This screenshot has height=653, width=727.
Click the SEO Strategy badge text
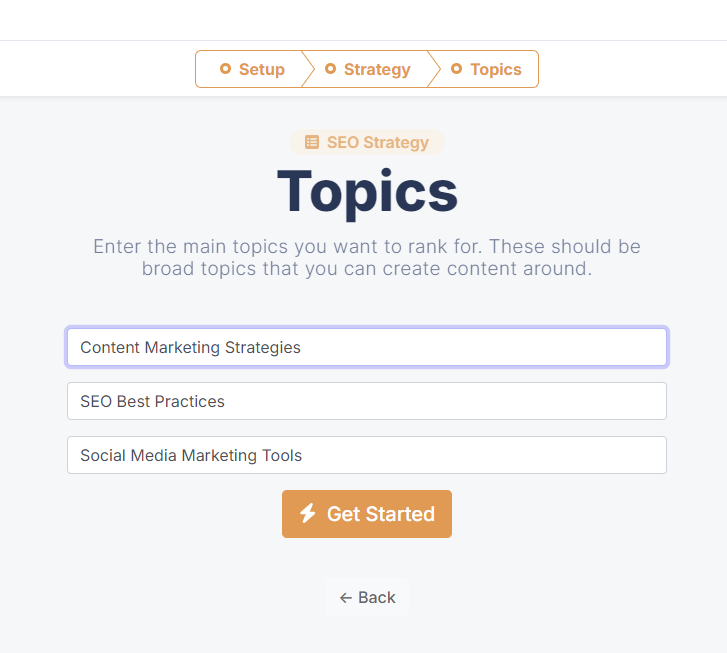[x=378, y=142]
